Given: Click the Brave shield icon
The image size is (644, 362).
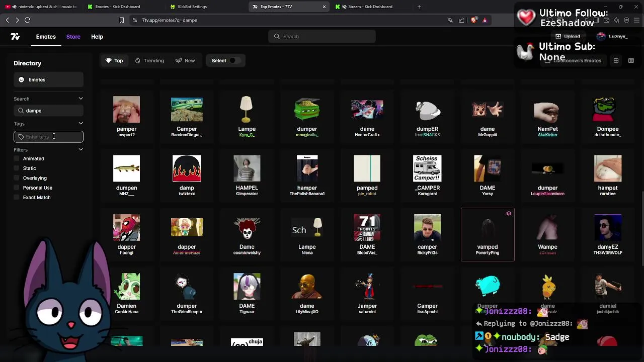Looking at the screenshot, I should pos(474,20).
